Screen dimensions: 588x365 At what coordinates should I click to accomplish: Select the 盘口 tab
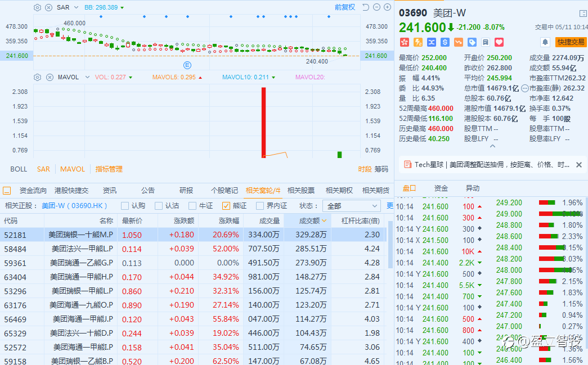click(410, 188)
